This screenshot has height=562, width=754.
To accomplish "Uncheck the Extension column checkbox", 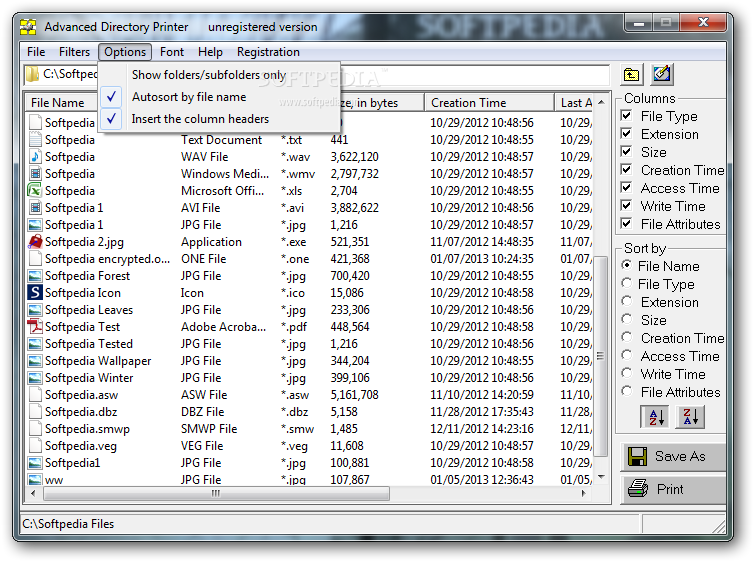I will [626, 134].
